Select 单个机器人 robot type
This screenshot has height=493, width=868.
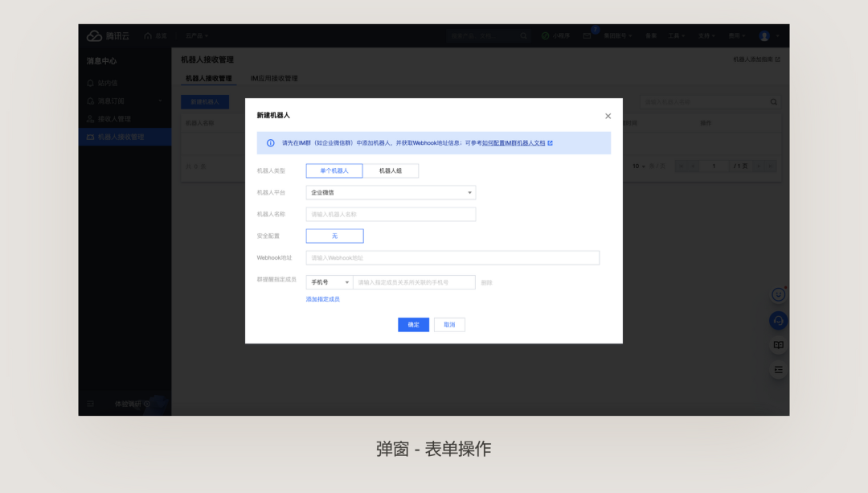tap(334, 170)
